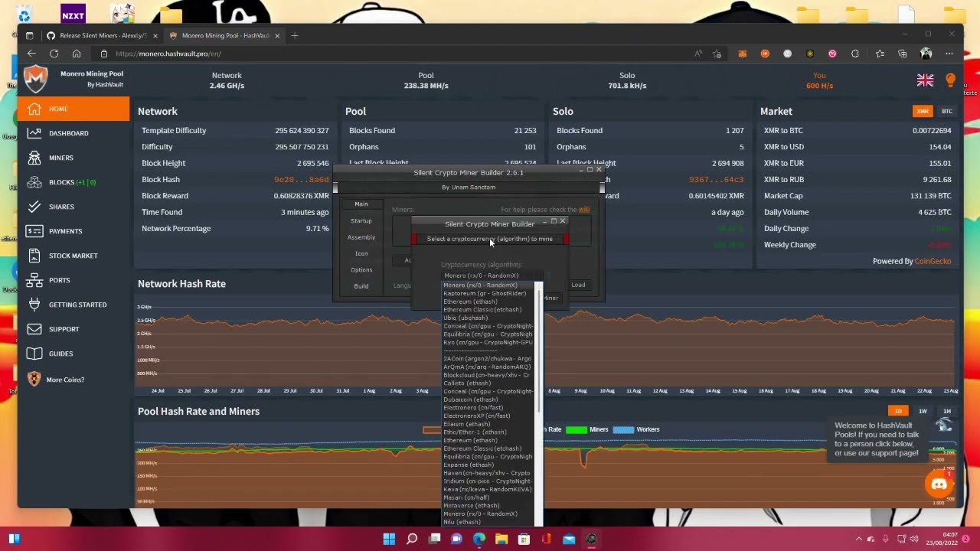Toggle Miners green legend swatch
The width and height of the screenshot is (980, 551).
[576, 429]
